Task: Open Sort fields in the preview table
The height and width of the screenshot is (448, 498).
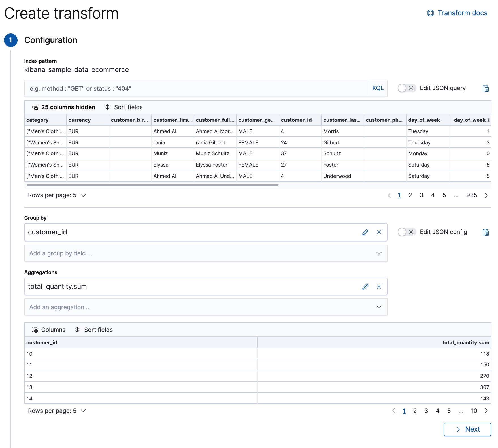Action: coord(124,107)
